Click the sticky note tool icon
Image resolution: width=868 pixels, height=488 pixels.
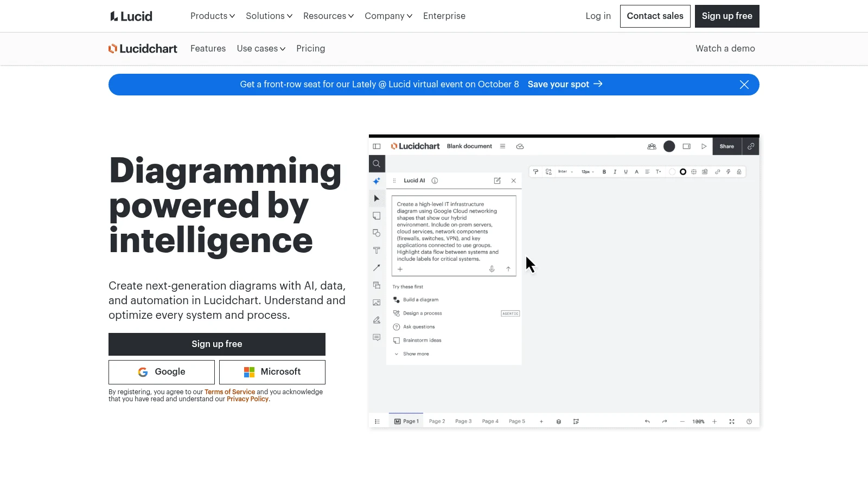376,216
